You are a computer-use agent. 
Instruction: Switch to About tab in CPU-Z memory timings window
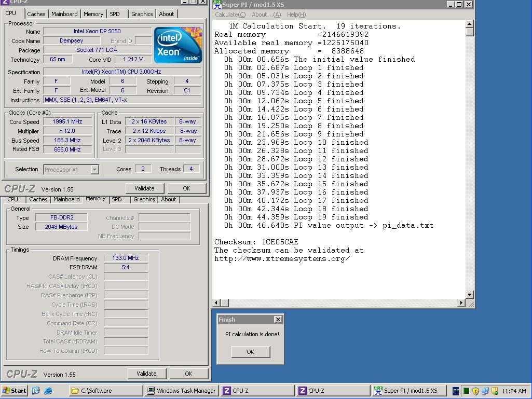pyautogui.click(x=168, y=199)
